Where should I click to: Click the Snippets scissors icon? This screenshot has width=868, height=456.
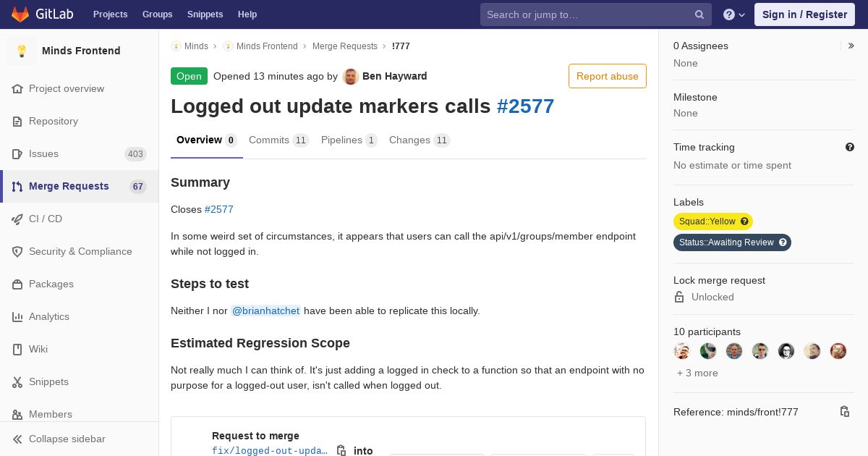pyautogui.click(x=17, y=382)
